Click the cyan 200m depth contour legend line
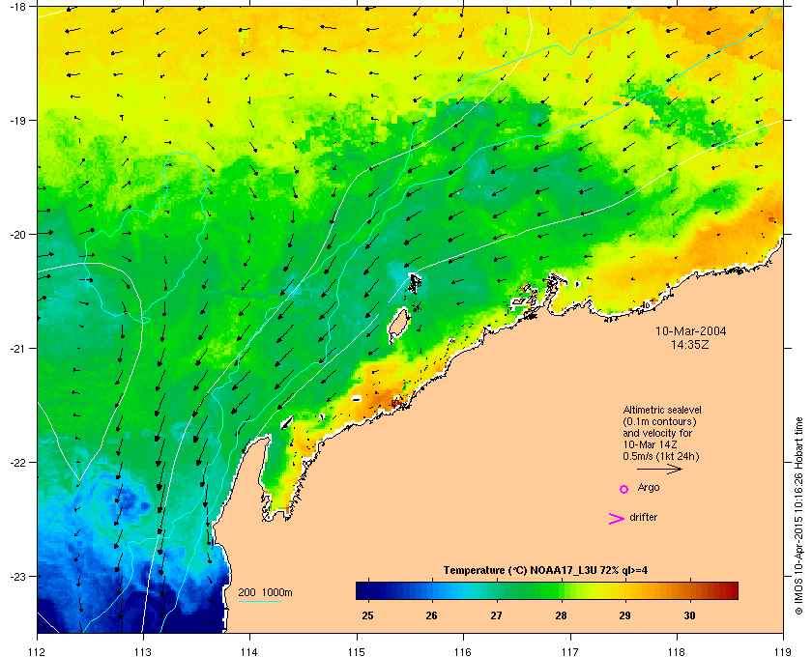The height and width of the screenshot is (657, 812). 259,601
